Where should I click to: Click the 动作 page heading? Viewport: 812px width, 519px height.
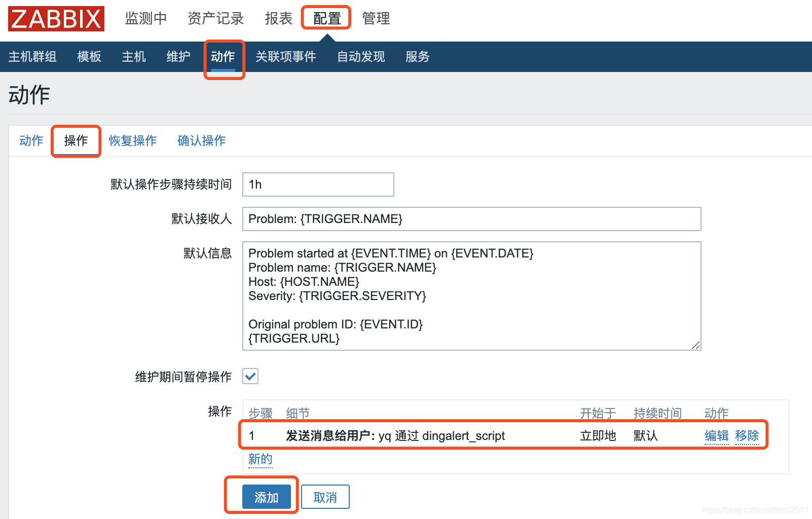click(29, 95)
